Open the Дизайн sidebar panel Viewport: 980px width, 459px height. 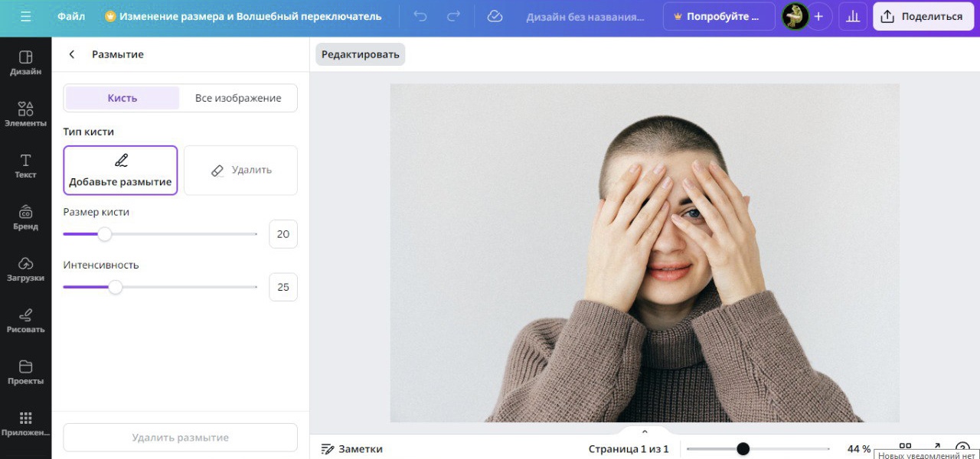pos(25,63)
